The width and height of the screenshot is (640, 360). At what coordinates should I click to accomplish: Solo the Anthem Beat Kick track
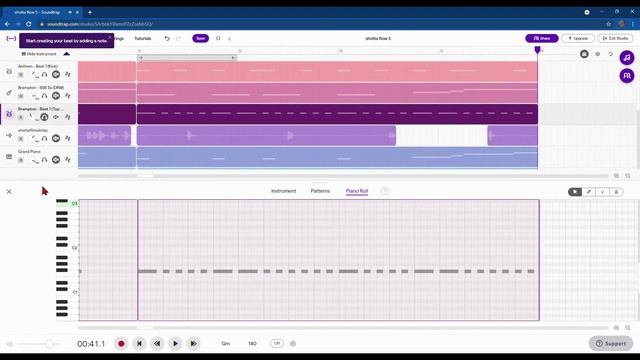(44, 74)
